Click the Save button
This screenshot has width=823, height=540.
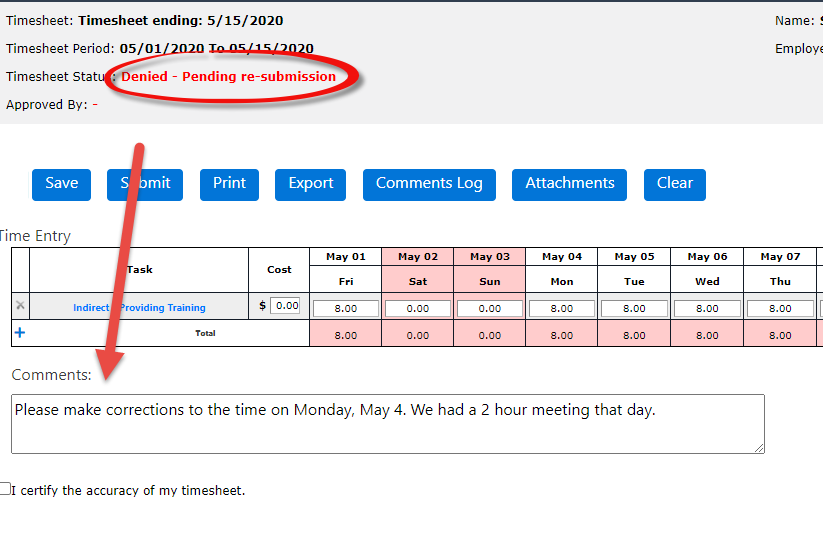pos(61,185)
